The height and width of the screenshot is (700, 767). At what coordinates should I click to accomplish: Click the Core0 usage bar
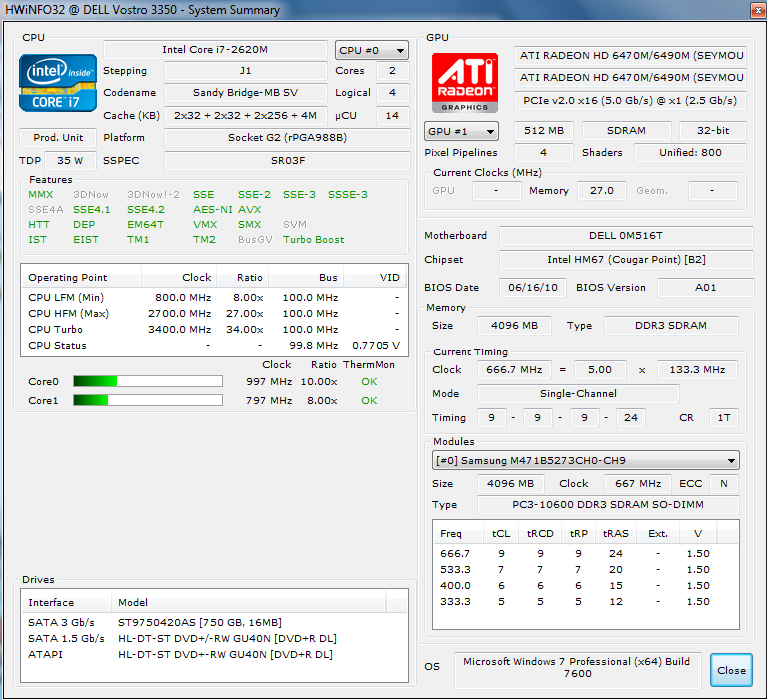click(x=148, y=381)
